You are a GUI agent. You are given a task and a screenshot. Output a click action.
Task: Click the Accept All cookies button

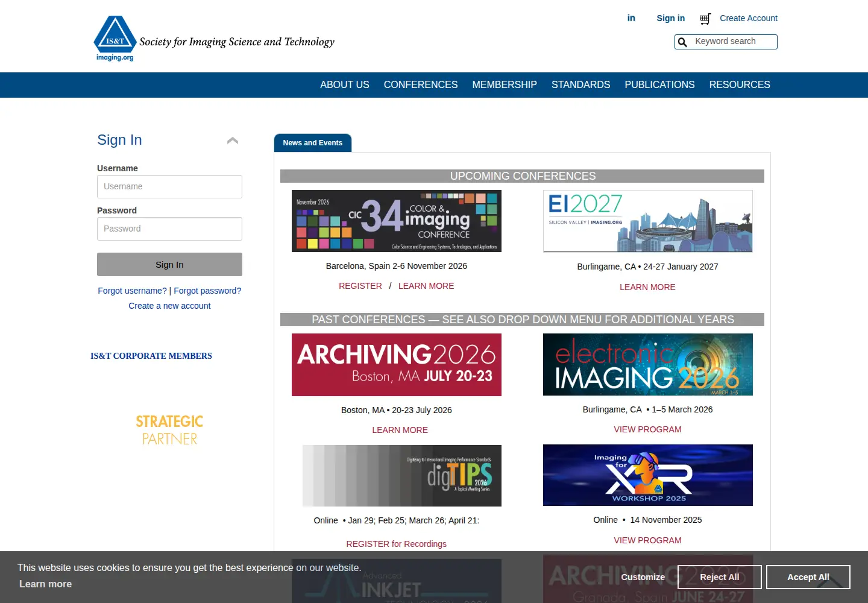(x=808, y=577)
